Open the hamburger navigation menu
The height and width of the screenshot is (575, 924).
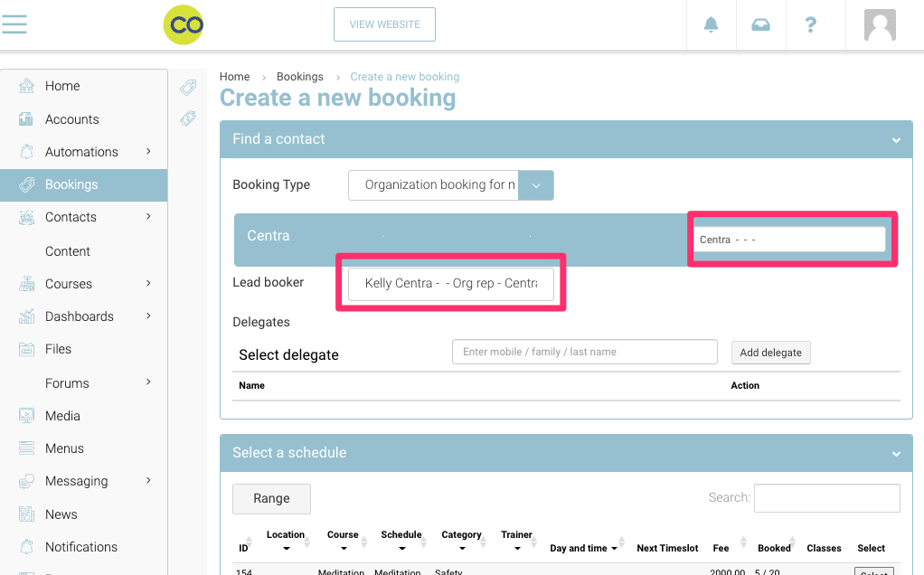tap(14, 24)
